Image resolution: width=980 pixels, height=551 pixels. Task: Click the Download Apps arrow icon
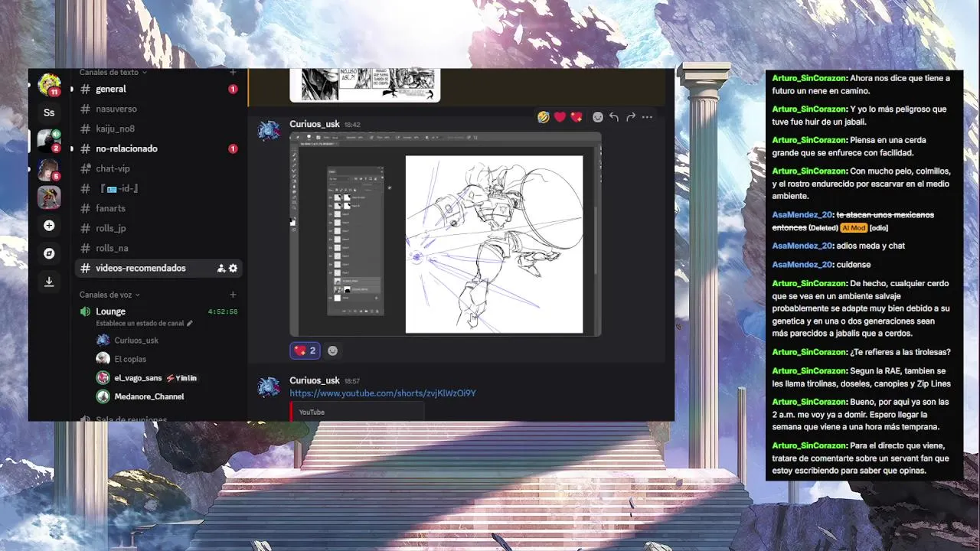click(49, 282)
